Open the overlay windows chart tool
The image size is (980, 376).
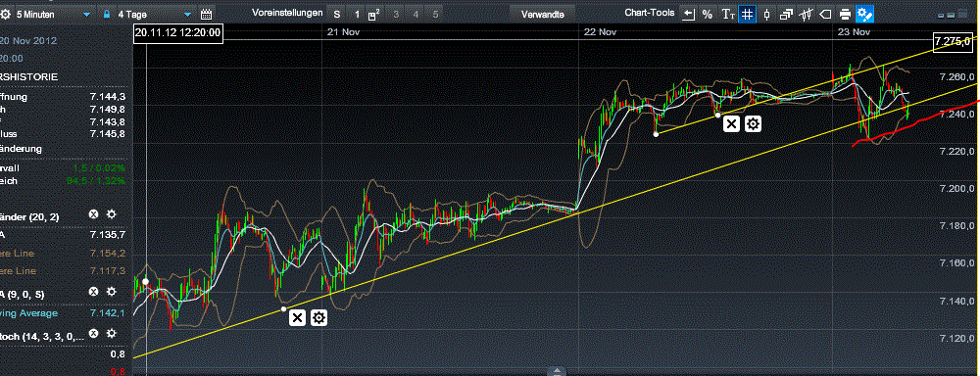click(x=786, y=14)
